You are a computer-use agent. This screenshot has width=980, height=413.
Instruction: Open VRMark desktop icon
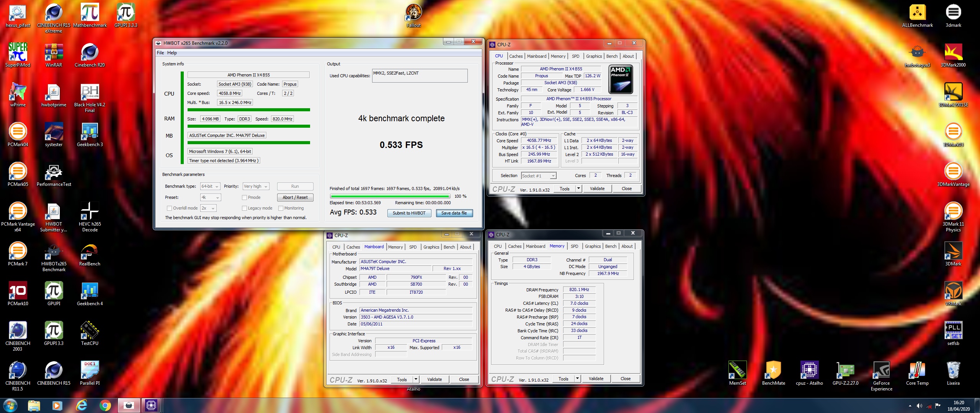pyautogui.click(x=953, y=293)
